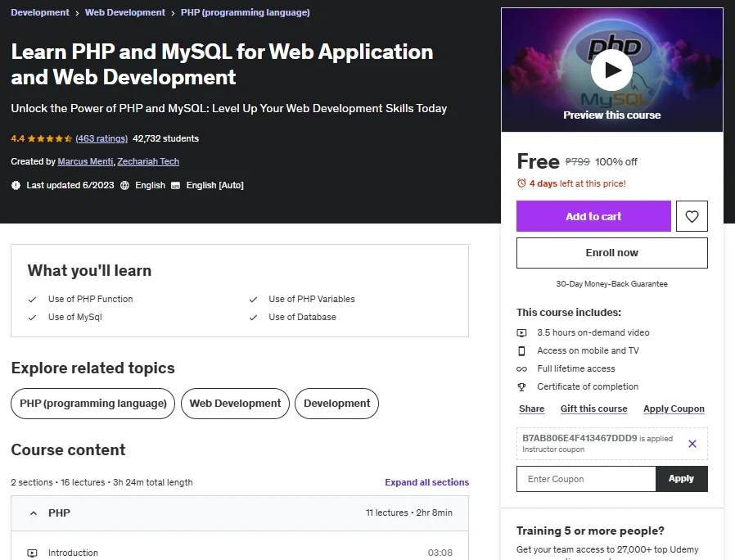The image size is (735, 560).
Task: Click the trophy icon beside Certificate of completion
Action: 521,387
